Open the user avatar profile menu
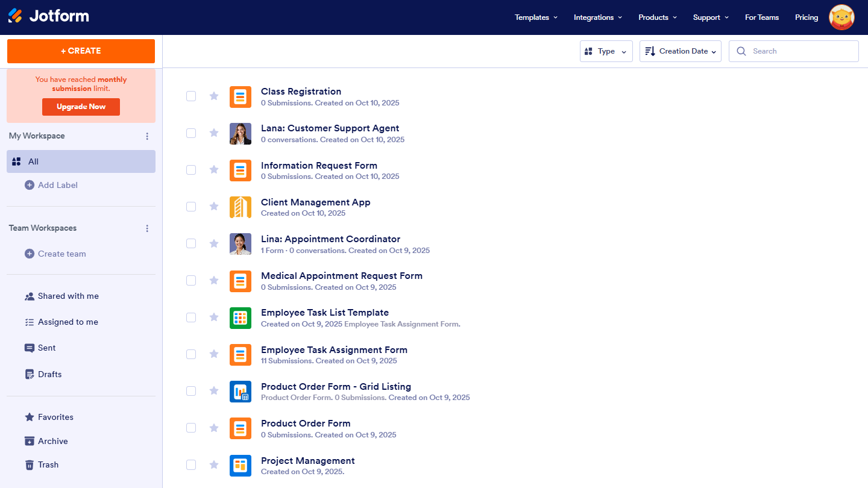Viewport: 868px width, 488px height. 841,17
